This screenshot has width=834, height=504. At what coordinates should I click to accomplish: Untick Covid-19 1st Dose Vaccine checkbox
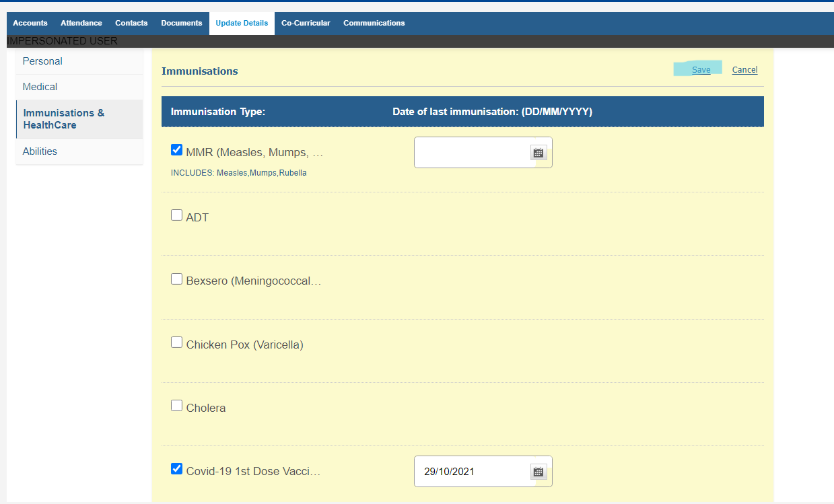[x=177, y=469]
